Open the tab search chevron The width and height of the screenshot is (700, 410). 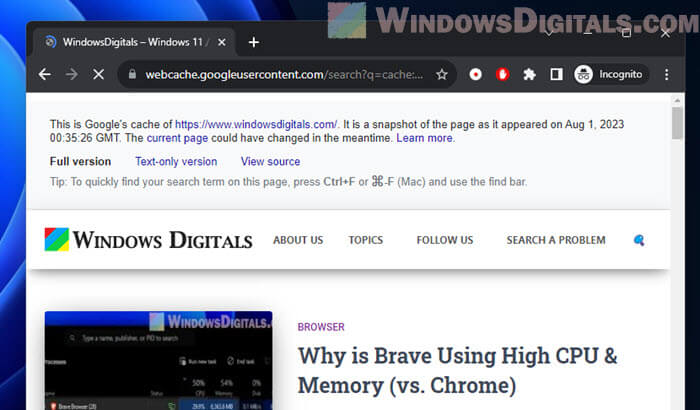(549, 33)
